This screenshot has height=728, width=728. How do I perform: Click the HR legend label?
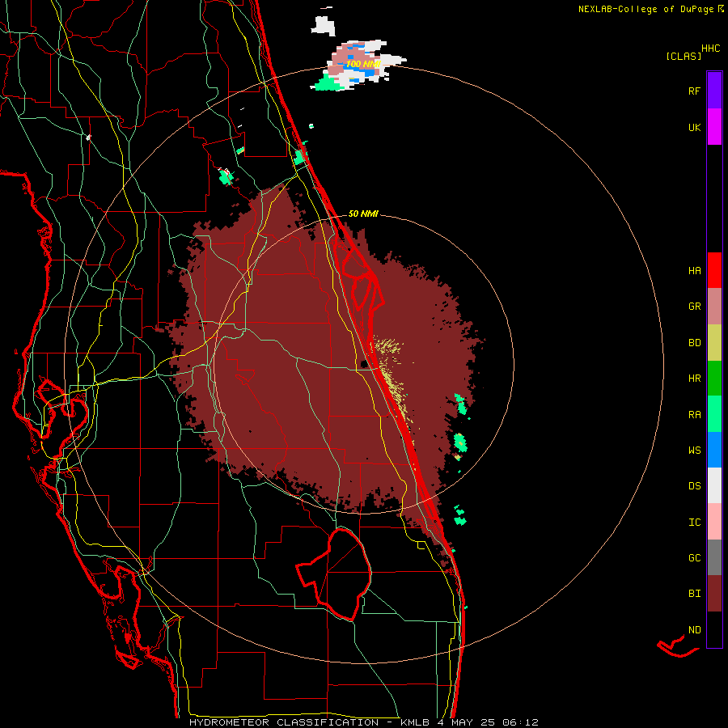pyautogui.click(x=694, y=379)
